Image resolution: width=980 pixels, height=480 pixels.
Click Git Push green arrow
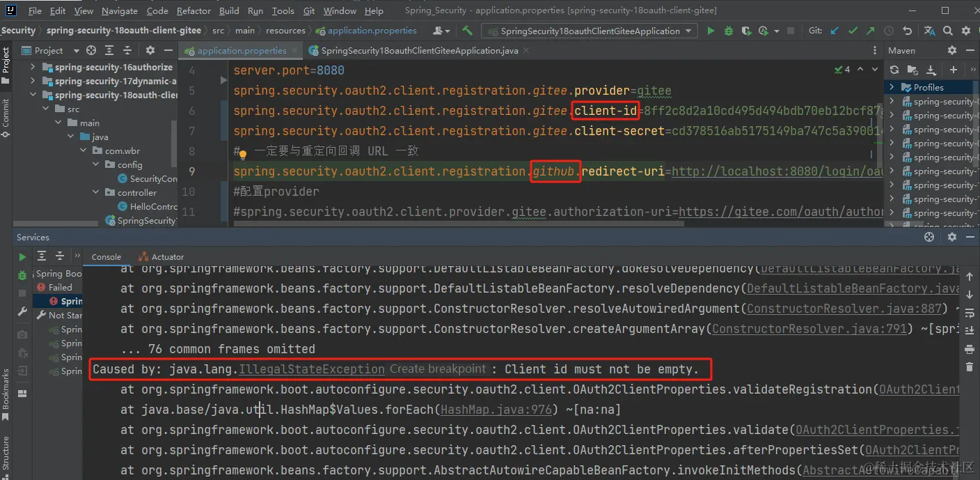[871, 31]
